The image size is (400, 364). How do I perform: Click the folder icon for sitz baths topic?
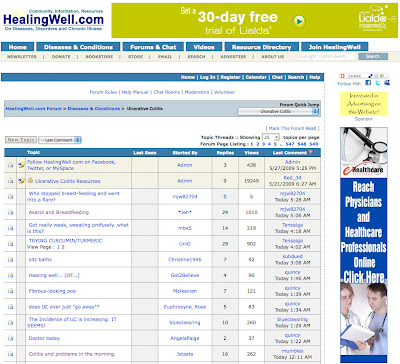[x=11, y=259]
